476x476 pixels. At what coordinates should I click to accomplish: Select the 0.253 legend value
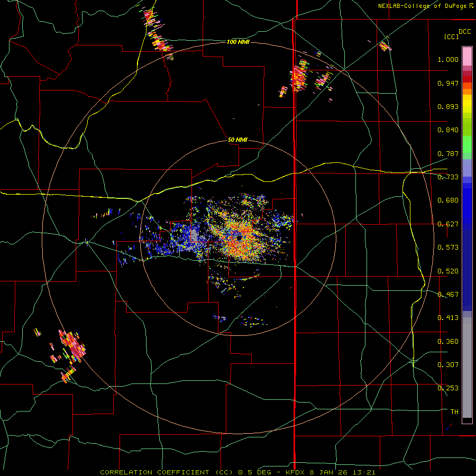coord(448,388)
